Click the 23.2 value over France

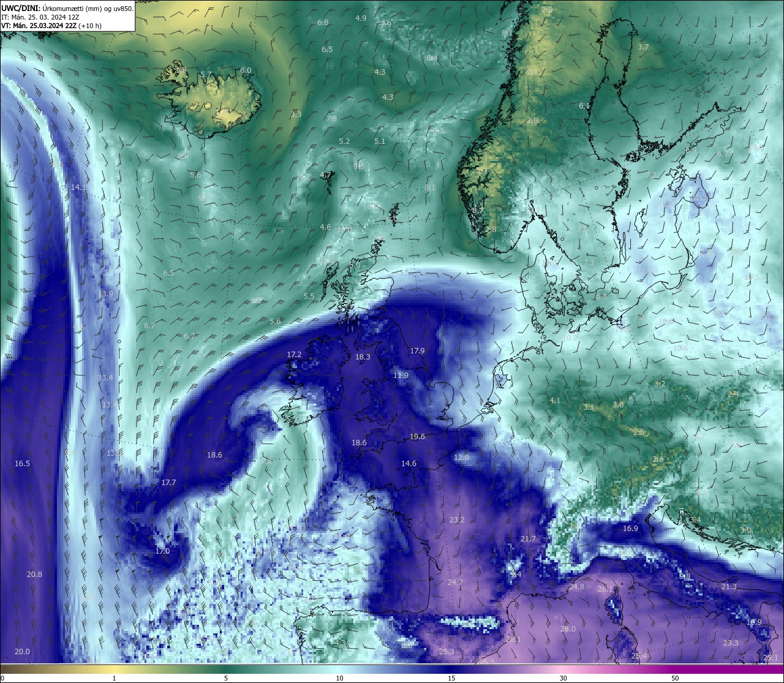(457, 520)
